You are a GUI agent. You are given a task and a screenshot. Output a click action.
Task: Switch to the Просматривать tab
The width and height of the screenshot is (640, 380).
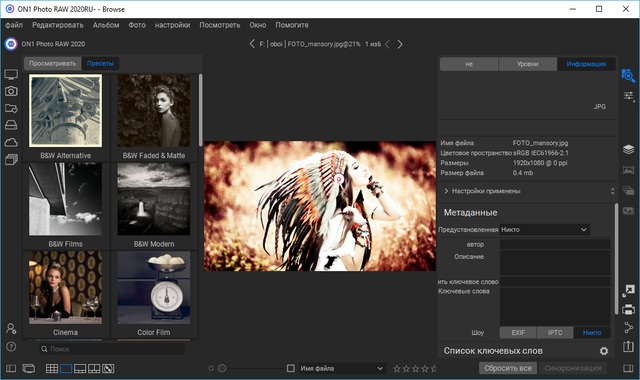click(53, 63)
